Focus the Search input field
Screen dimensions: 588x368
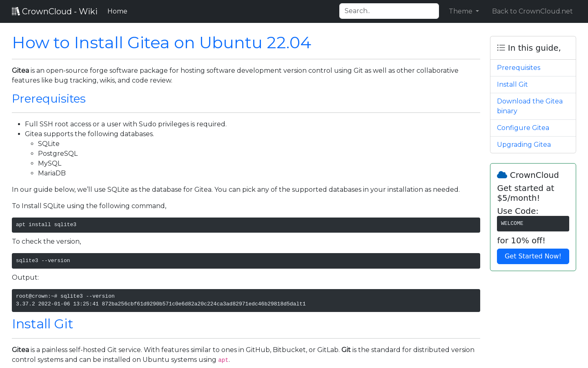389,11
